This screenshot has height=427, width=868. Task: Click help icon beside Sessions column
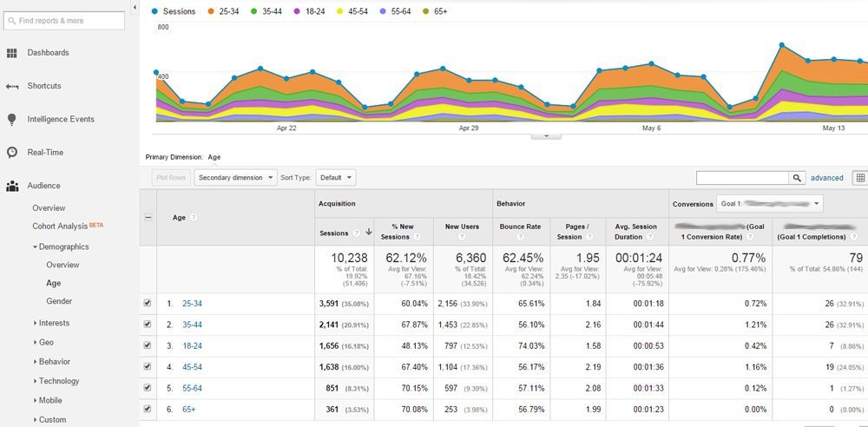coord(357,233)
